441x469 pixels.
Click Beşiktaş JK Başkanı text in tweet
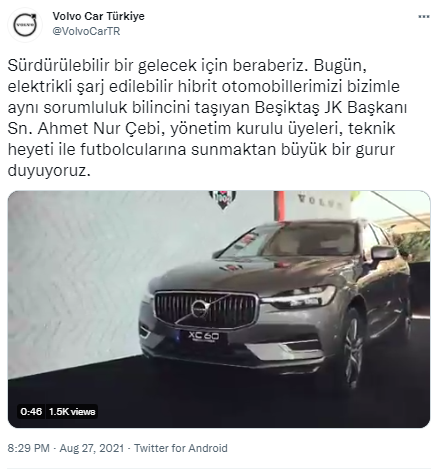pos(331,107)
